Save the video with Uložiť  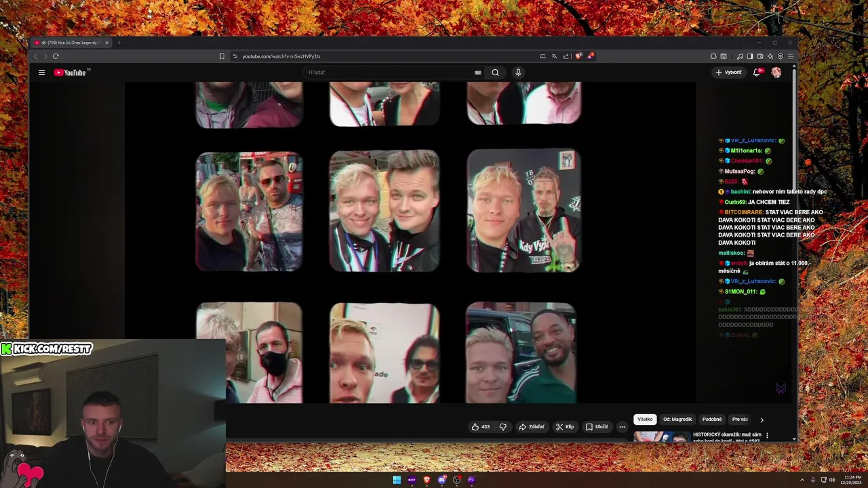(597, 427)
